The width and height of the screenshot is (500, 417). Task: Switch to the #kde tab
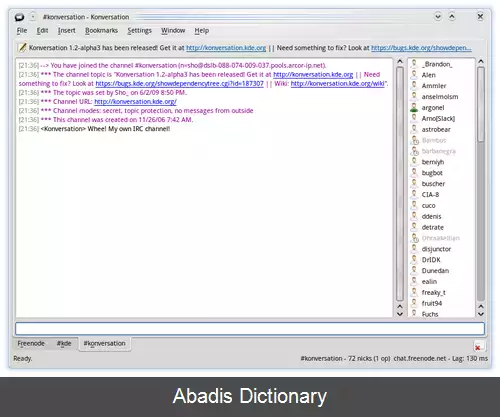(x=64, y=343)
